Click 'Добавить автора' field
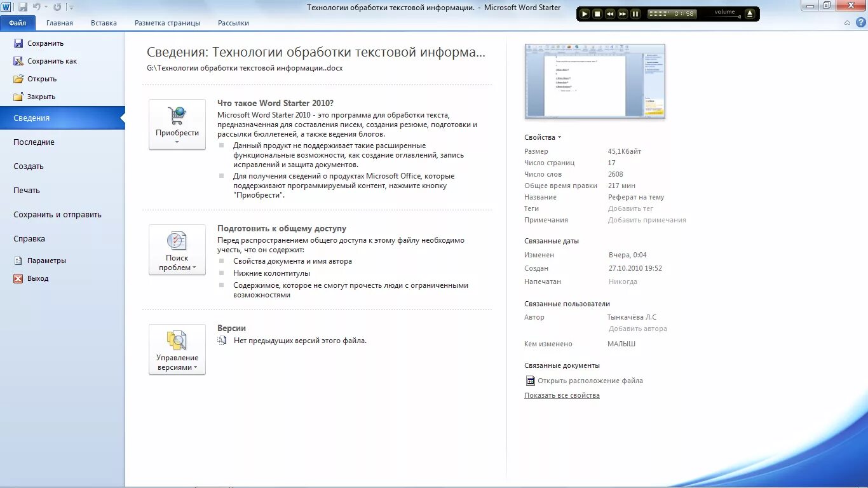The height and width of the screenshot is (488, 868). [638, 329]
